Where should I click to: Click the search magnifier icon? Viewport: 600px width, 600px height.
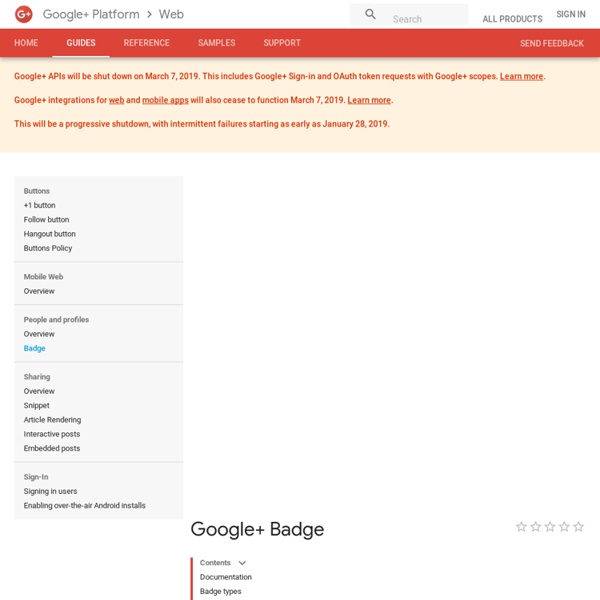point(370,14)
